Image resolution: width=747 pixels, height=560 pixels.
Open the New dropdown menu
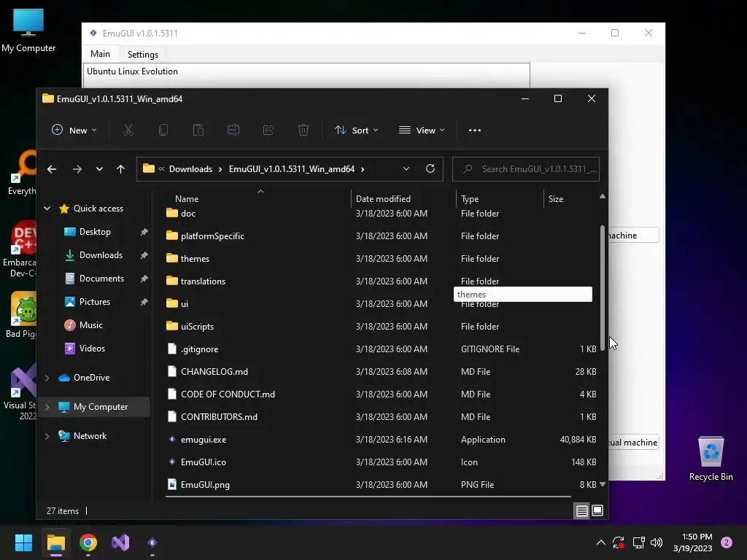(74, 130)
